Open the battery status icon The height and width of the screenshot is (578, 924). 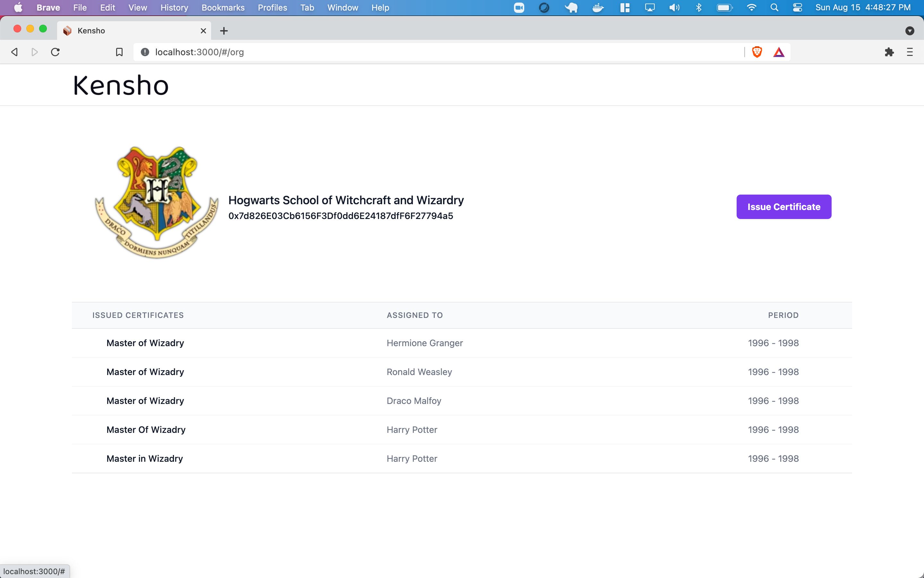(724, 8)
